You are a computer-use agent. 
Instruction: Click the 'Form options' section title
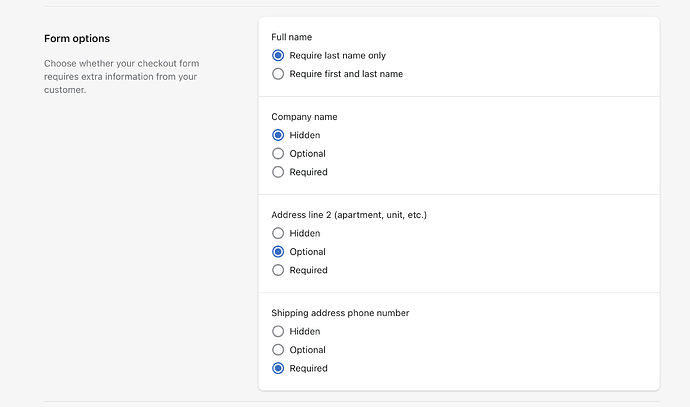(x=77, y=39)
